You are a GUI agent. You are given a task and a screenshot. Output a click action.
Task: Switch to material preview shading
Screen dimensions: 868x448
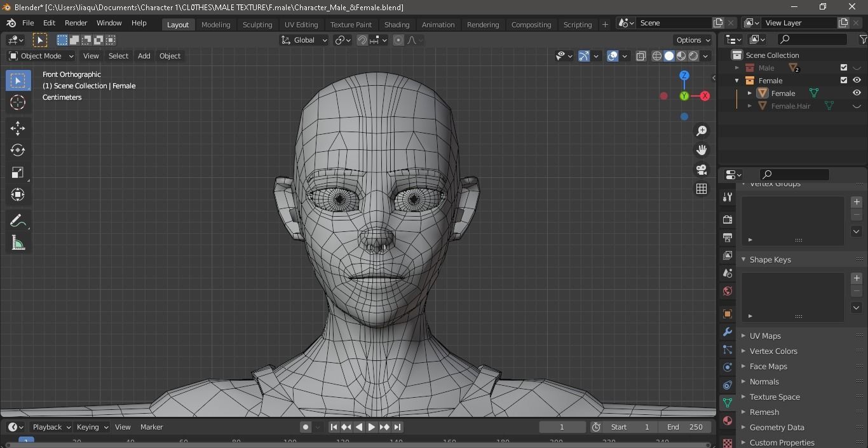(681, 56)
